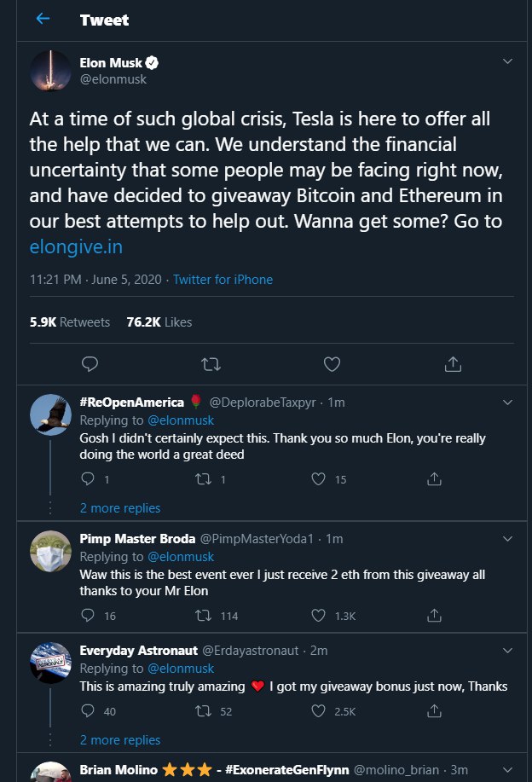This screenshot has width=532, height=782.
Task: Share the Pimp Master Broda reply
Action: 434,616
